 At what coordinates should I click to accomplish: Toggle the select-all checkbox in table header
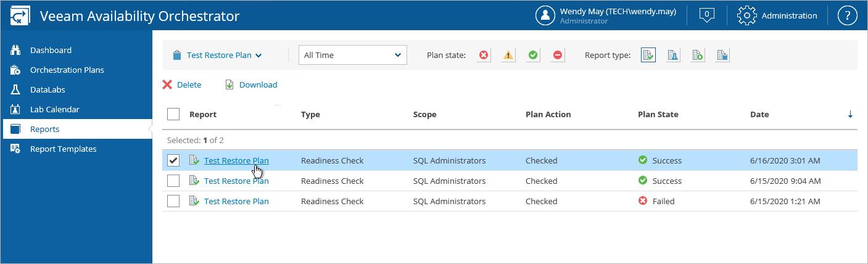(173, 114)
